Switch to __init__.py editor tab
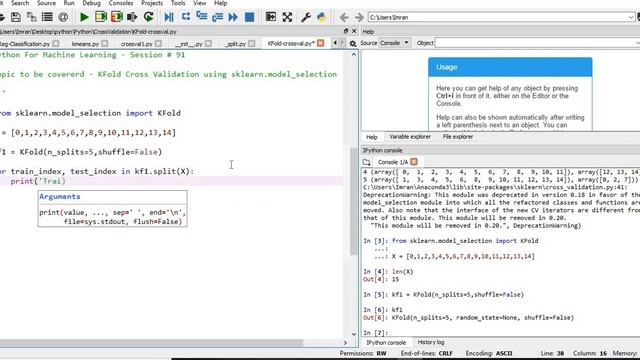 coord(189,44)
